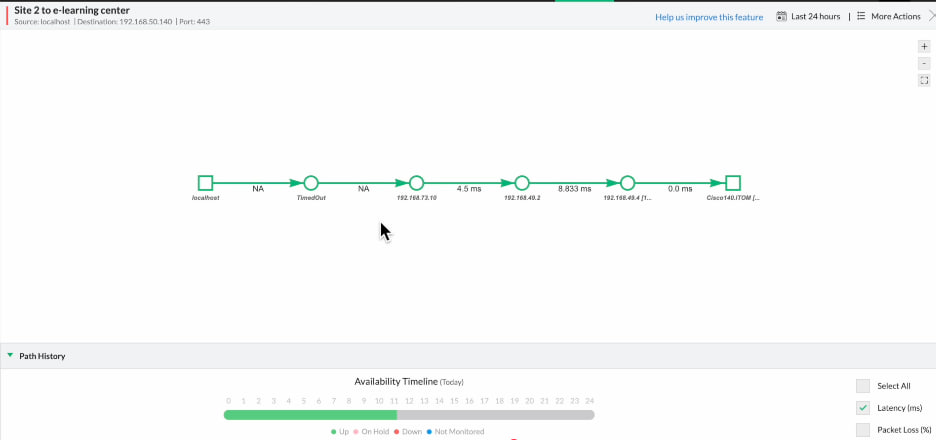The width and height of the screenshot is (936, 440).
Task: Click the green portion of availability timeline
Action: (x=310, y=414)
